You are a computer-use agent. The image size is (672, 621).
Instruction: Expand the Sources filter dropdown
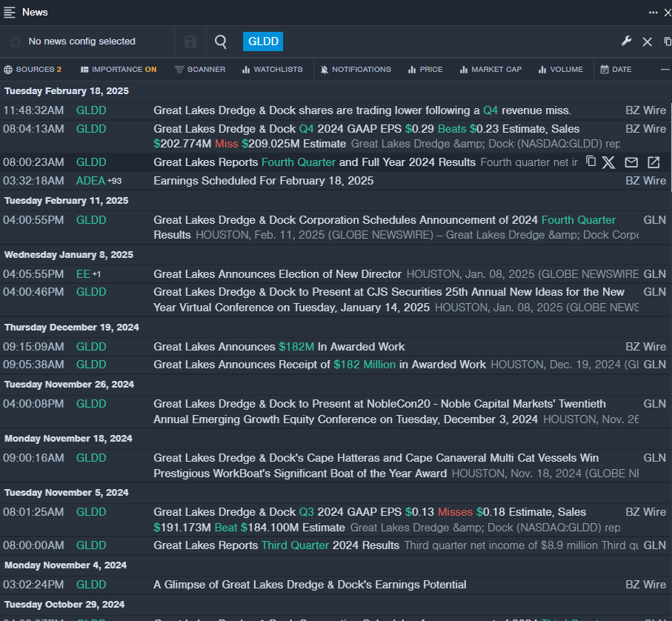click(x=33, y=70)
